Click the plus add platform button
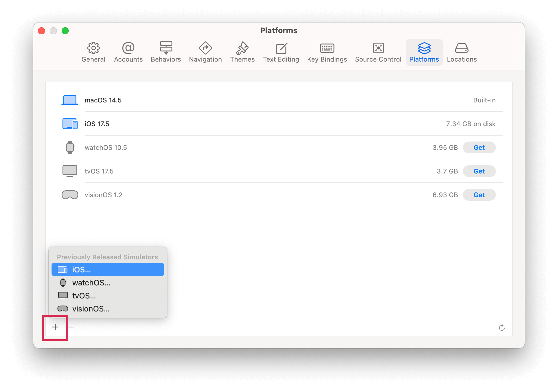This screenshot has height=392, width=558. click(55, 327)
